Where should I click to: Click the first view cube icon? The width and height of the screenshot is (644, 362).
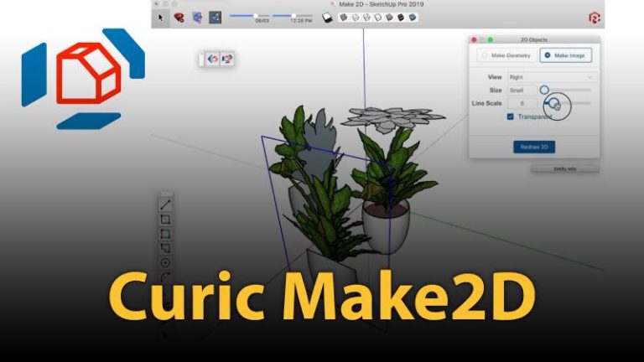tap(343, 17)
